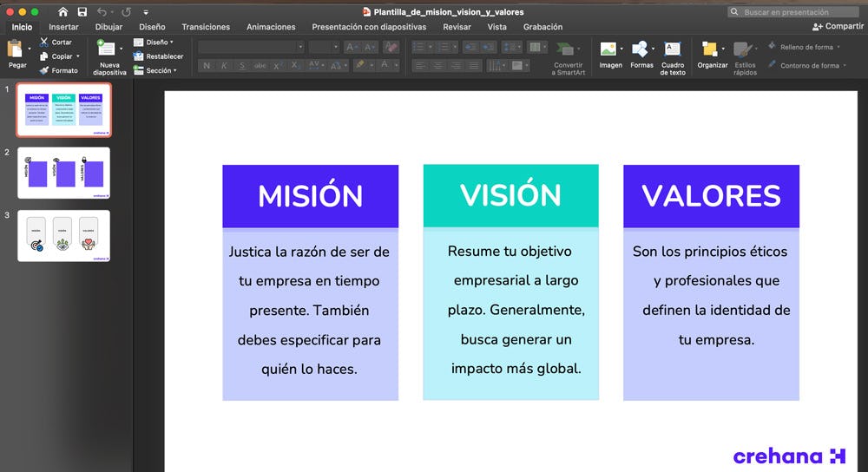Open the Formas shapes gallery

pos(641,55)
